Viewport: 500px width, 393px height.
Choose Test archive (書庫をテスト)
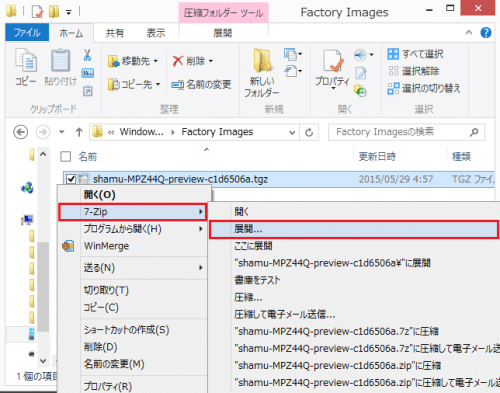tap(257, 280)
